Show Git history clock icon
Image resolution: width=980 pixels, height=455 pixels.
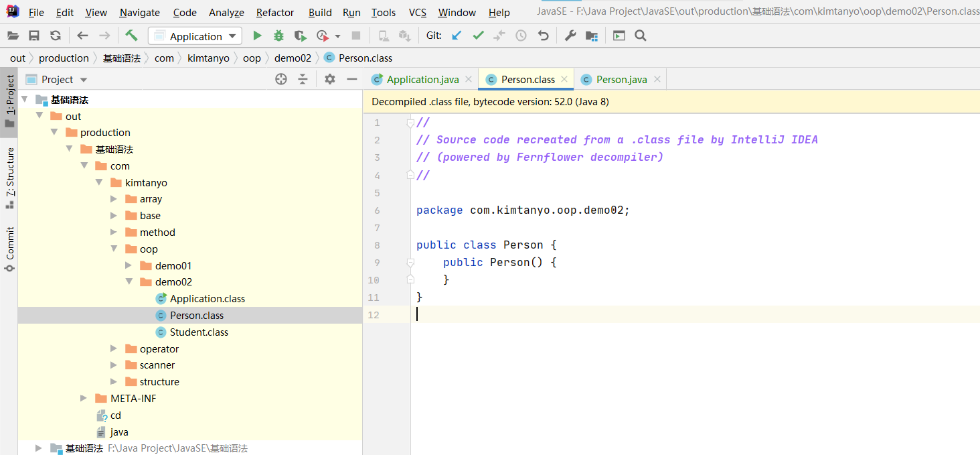[521, 36]
